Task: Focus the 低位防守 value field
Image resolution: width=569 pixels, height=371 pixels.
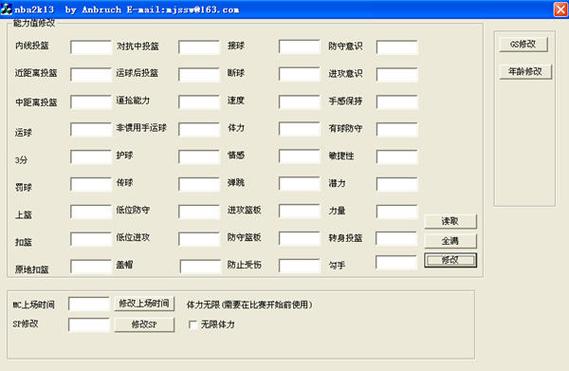Action: [199, 212]
